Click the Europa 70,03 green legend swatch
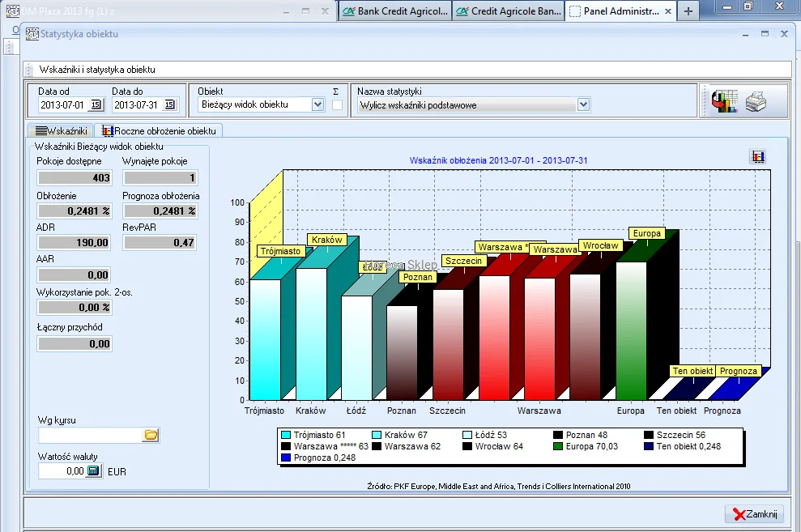The height and width of the screenshot is (532, 801). 558,446
